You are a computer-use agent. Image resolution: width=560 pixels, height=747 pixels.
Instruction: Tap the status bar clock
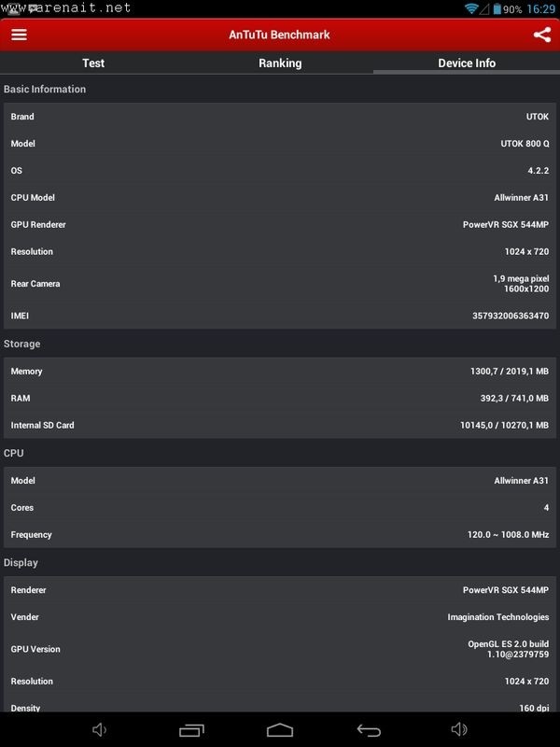click(x=540, y=8)
